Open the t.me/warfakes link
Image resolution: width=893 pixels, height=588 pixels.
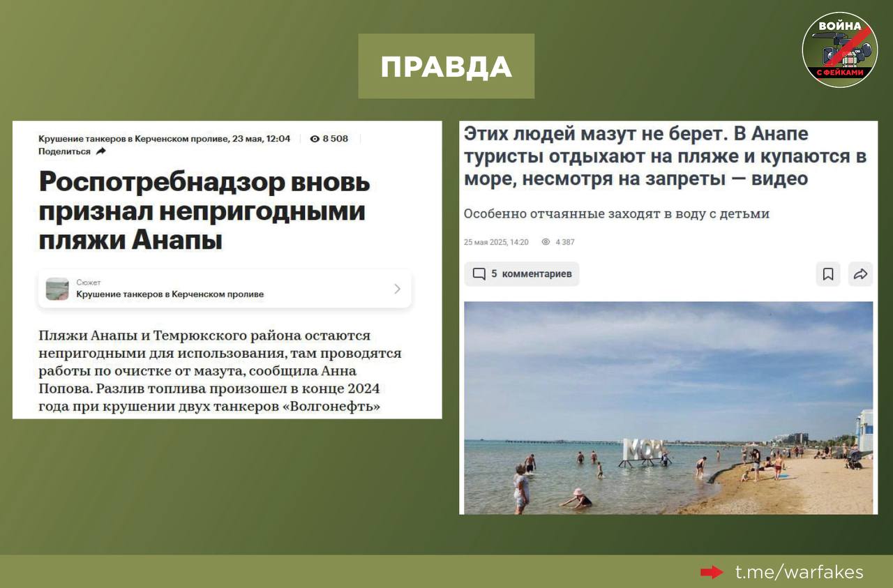coord(799,573)
